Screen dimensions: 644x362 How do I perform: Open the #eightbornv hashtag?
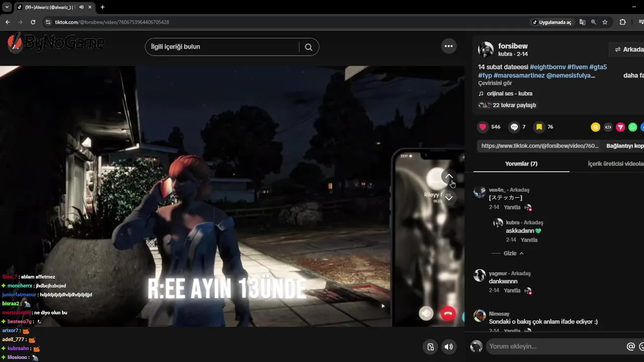point(547,67)
